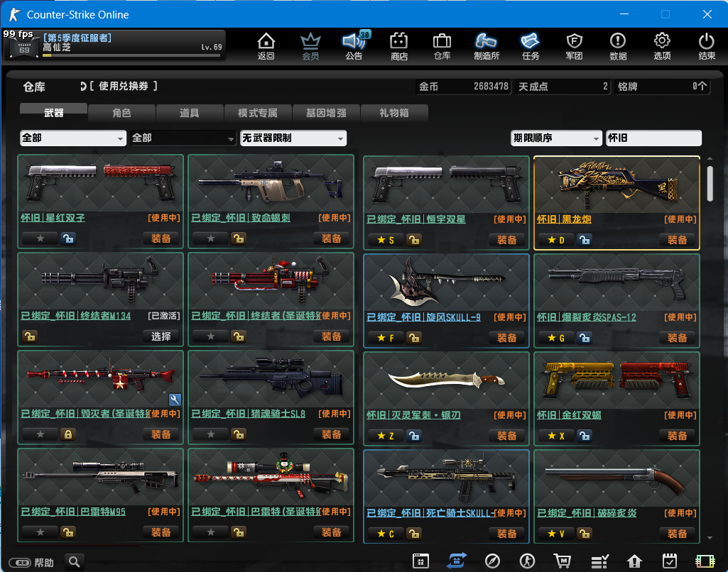This screenshot has width=728, height=572.
Task: Toggle the lock on 爆裂炙炎SPAS-12 card
Action: [585, 338]
